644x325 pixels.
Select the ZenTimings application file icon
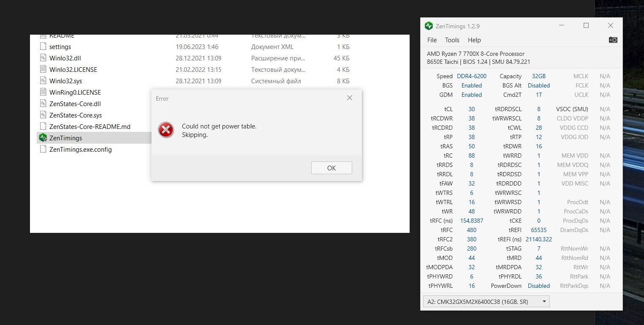[43, 138]
